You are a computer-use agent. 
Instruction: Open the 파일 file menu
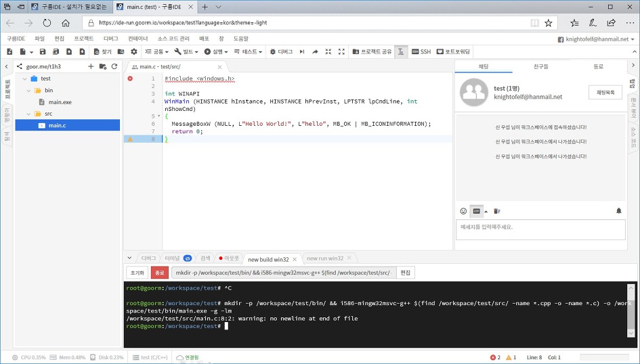[39, 39]
